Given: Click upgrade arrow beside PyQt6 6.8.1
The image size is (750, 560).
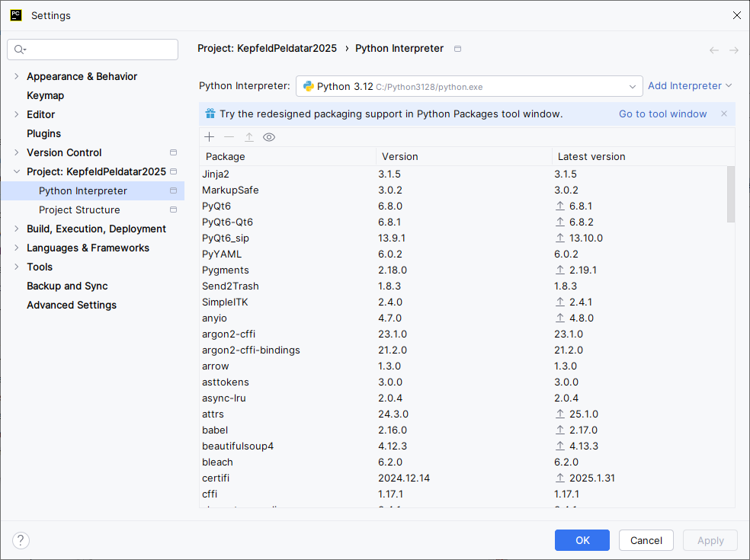Looking at the screenshot, I should point(560,206).
